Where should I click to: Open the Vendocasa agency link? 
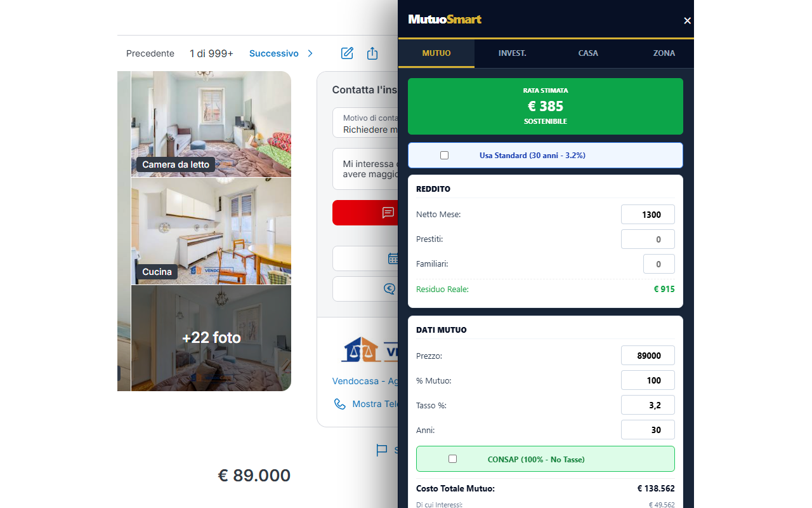[x=365, y=381]
